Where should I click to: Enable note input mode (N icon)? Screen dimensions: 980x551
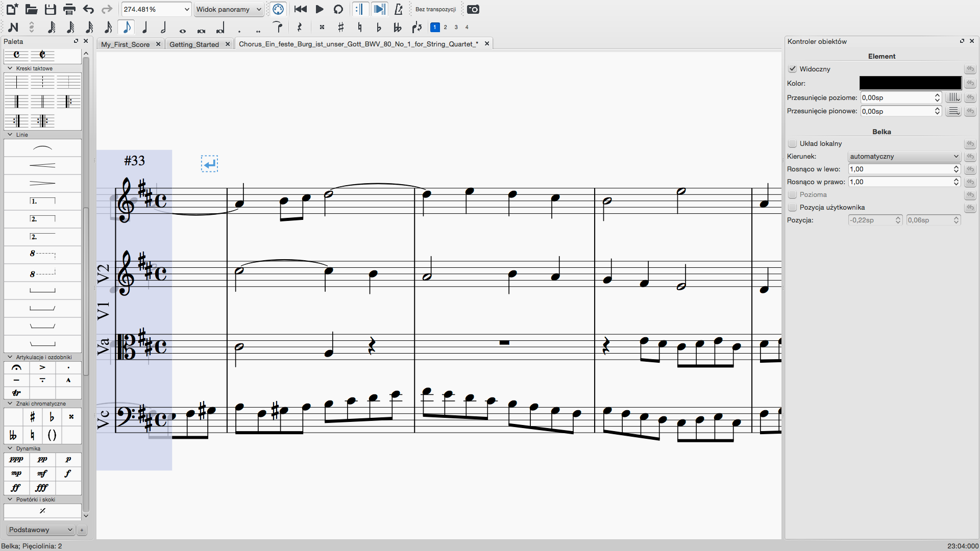coord(13,27)
